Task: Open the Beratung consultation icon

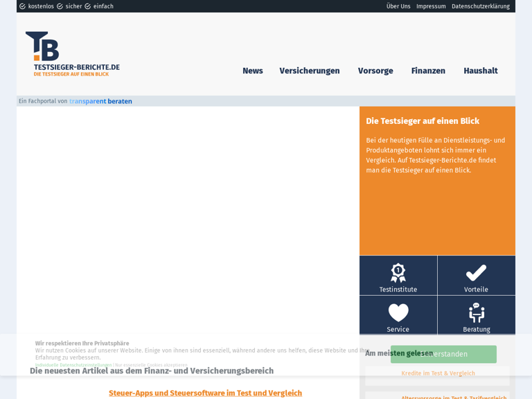Action: click(476, 312)
